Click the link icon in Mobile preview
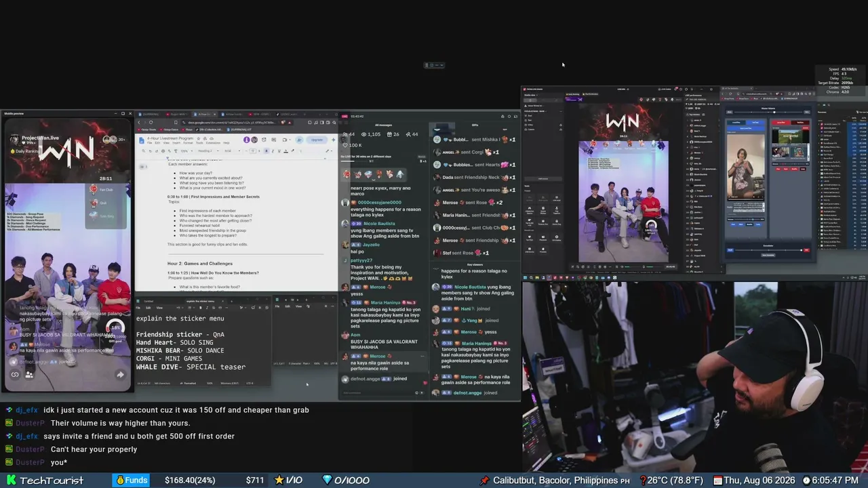Screen dimensions: 868x488 15,374
